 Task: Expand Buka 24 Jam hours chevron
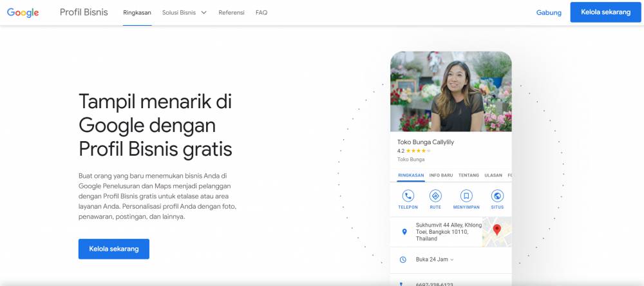click(x=452, y=260)
